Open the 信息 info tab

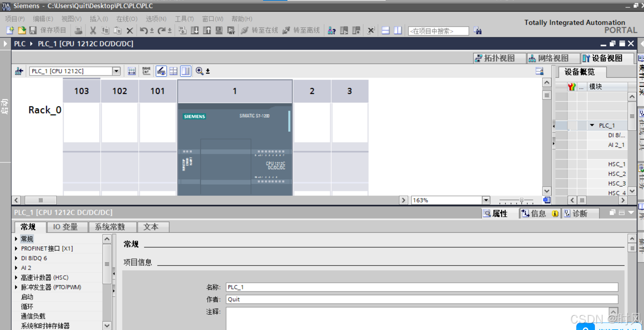pyautogui.click(x=540, y=213)
